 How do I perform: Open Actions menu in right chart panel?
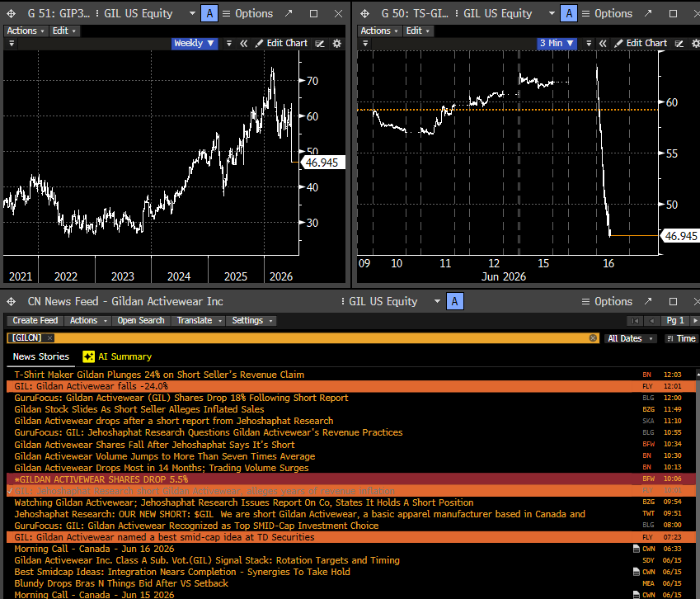(x=379, y=31)
